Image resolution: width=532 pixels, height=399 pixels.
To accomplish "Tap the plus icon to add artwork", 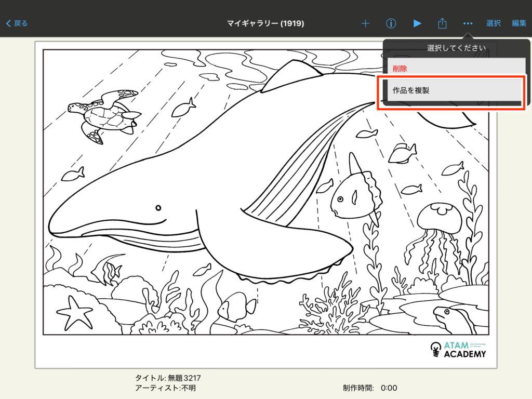I will [x=365, y=23].
